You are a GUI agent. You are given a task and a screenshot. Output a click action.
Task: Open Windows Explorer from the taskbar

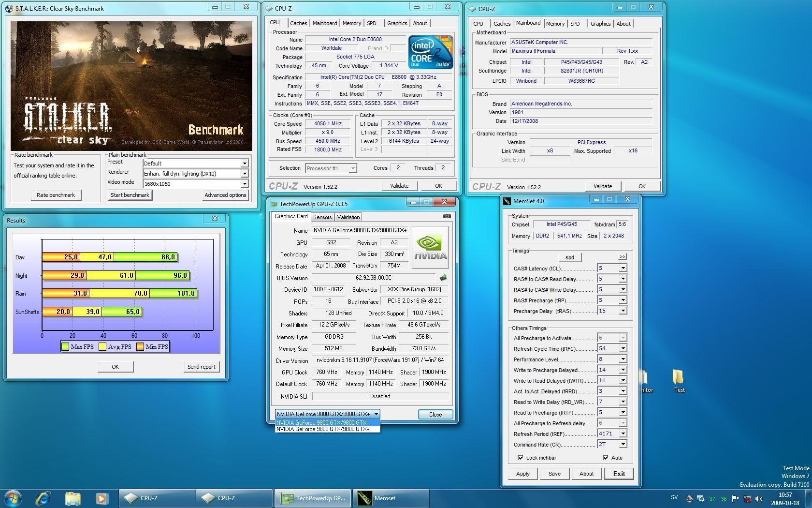coord(72,498)
